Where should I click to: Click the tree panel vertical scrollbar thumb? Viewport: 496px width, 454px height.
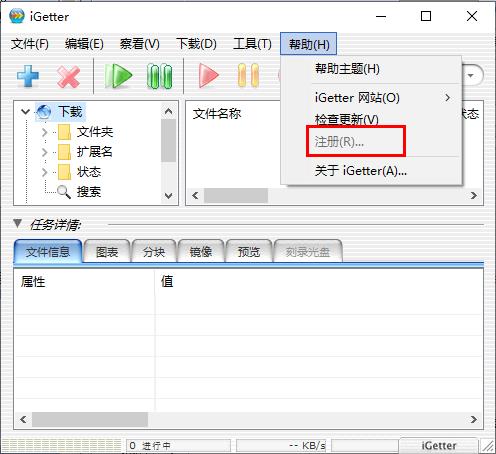point(169,140)
